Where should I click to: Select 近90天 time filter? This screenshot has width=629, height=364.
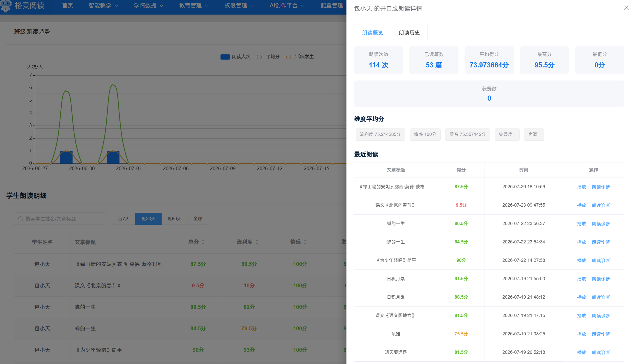174,219
